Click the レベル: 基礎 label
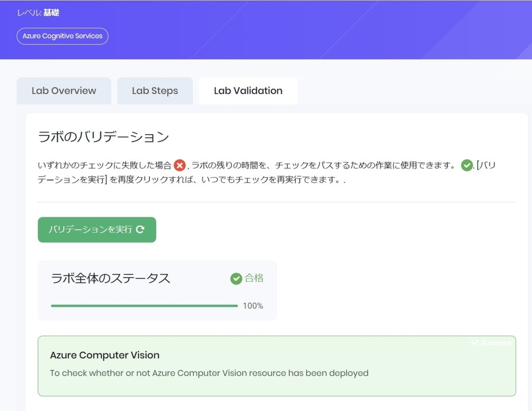The height and width of the screenshot is (411, 532). click(38, 13)
